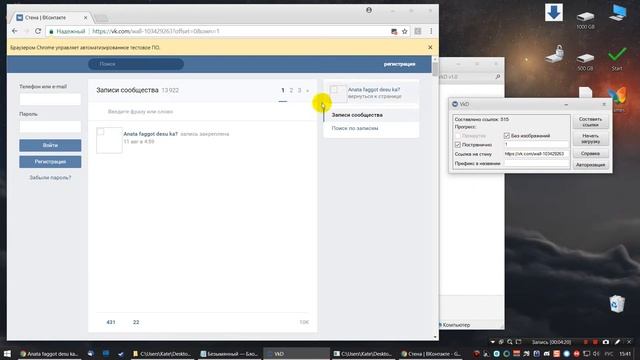The width and height of the screenshot is (640, 360).
Task: Switch to Безымянный — Блокнот taskbar item
Action: [x=229, y=354]
